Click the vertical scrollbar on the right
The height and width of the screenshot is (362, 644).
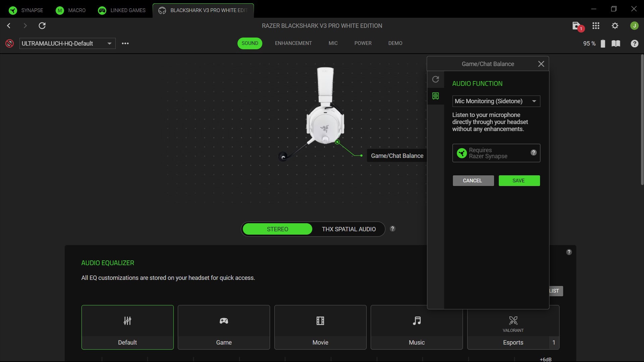click(x=642, y=119)
